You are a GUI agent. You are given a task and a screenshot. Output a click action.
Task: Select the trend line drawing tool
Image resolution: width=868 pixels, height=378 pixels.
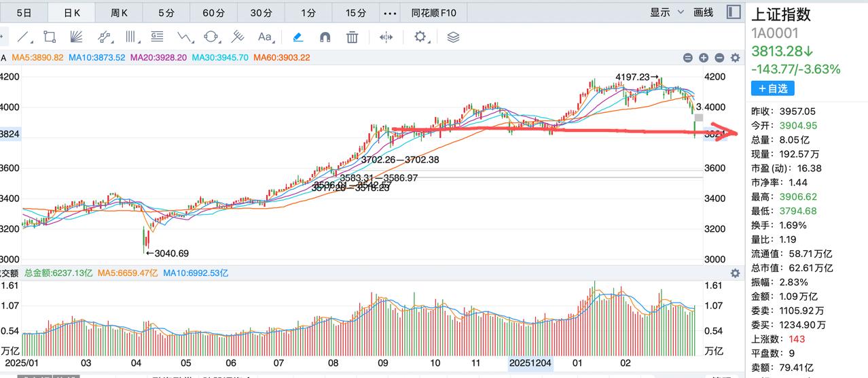point(24,37)
